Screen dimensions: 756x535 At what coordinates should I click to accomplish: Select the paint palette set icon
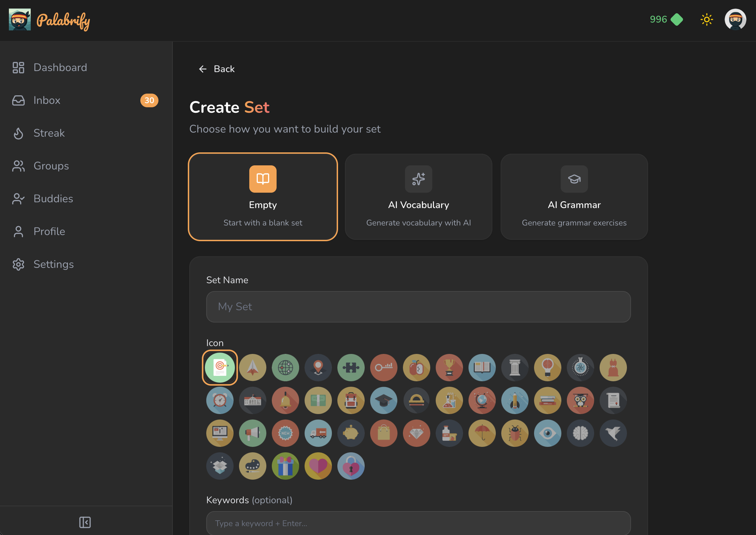(x=253, y=466)
